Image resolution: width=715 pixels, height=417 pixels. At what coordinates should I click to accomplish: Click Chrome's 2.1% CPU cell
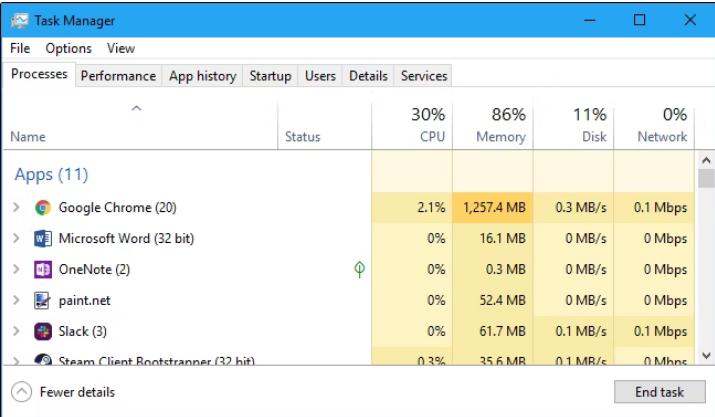[x=412, y=208]
